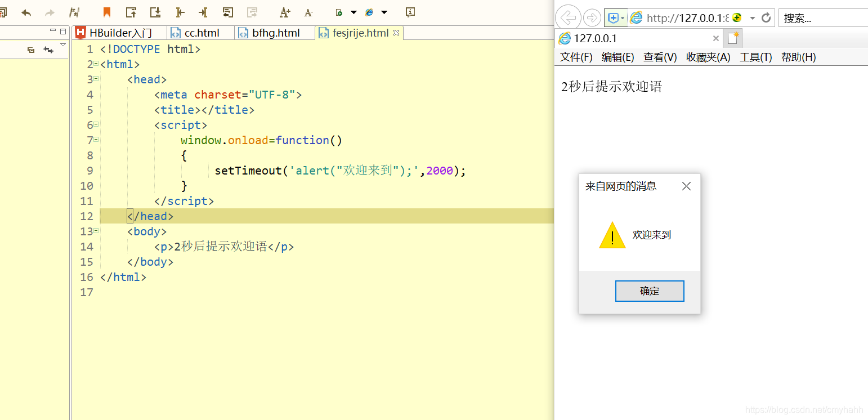
Task: Click the IE 搜索 search box
Action: pos(824,18)
